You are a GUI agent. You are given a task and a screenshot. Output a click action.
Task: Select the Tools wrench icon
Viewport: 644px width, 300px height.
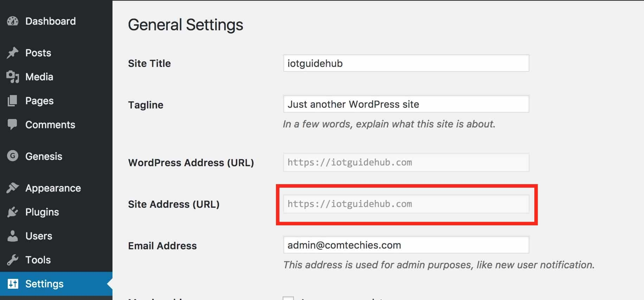click(12, 260)
